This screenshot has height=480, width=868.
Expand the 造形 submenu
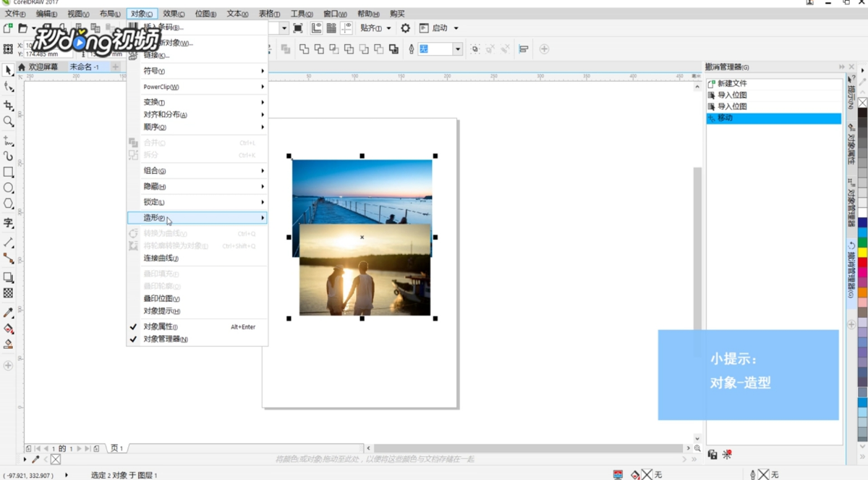click(x=197, y=218)
